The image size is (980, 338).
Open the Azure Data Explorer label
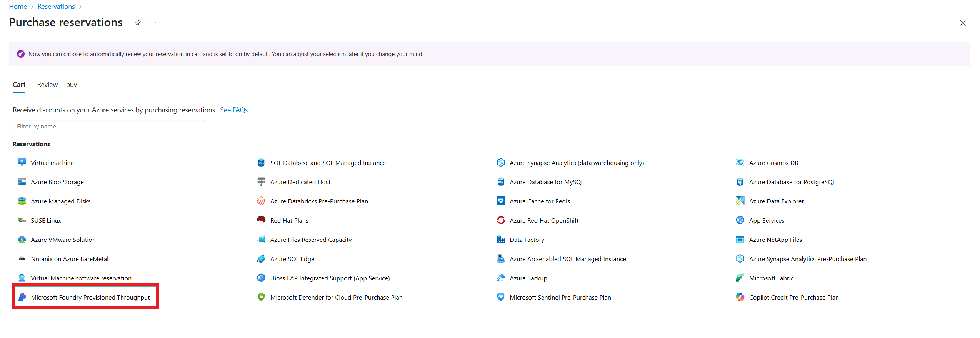point(776,201)
